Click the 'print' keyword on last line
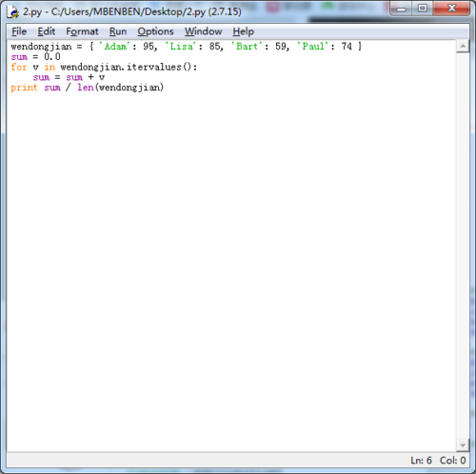This screenshot has width=476, height=474. [24, 88]
